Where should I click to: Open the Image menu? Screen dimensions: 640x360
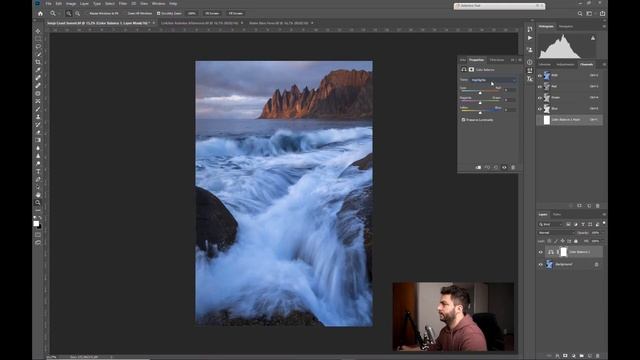(x=71, y=4)
